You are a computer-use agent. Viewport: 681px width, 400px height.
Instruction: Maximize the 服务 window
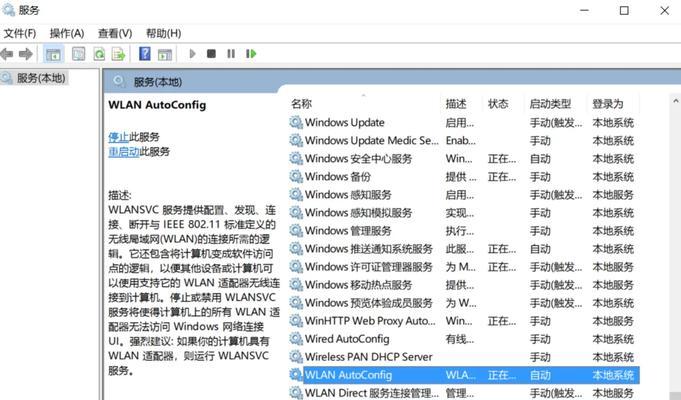pos(624,10)
